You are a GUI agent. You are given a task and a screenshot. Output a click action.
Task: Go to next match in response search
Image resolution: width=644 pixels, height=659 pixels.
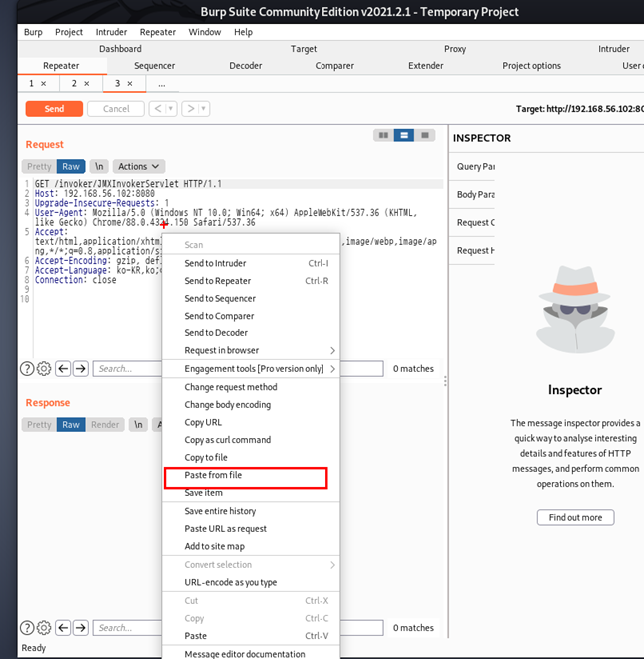[x=81, y=628]
